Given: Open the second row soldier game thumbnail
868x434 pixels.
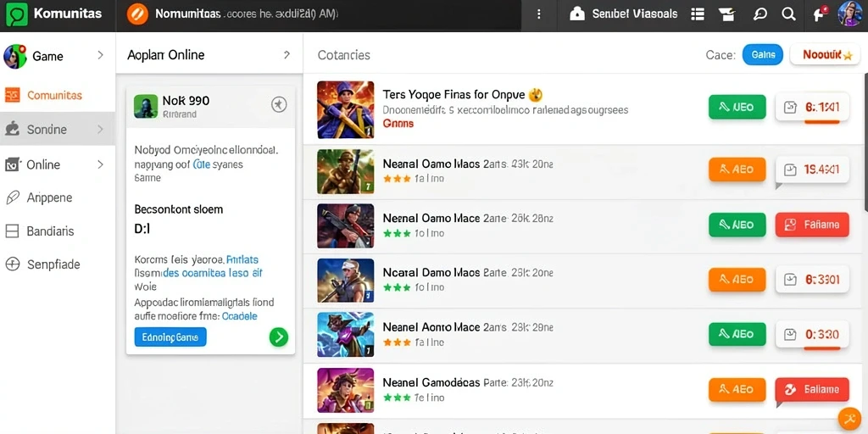Looking at the screenshot, I should 346,171.
